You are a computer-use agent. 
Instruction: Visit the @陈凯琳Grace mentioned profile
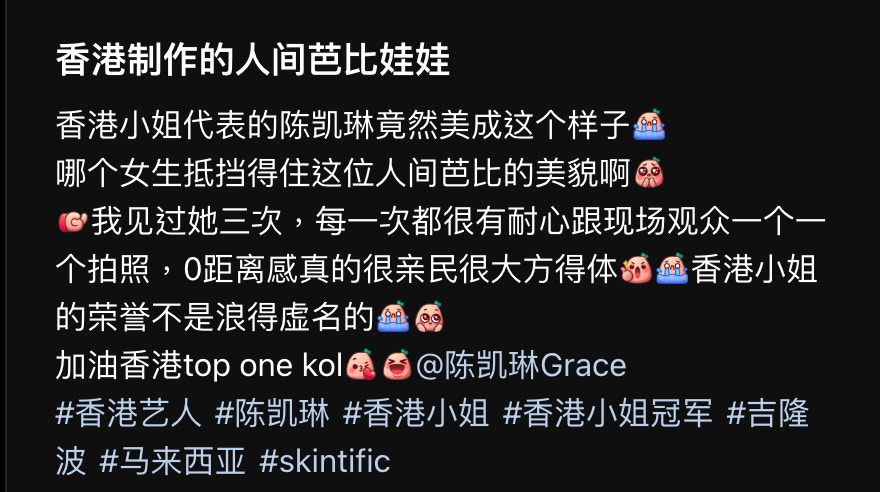(x=521, y=365)
